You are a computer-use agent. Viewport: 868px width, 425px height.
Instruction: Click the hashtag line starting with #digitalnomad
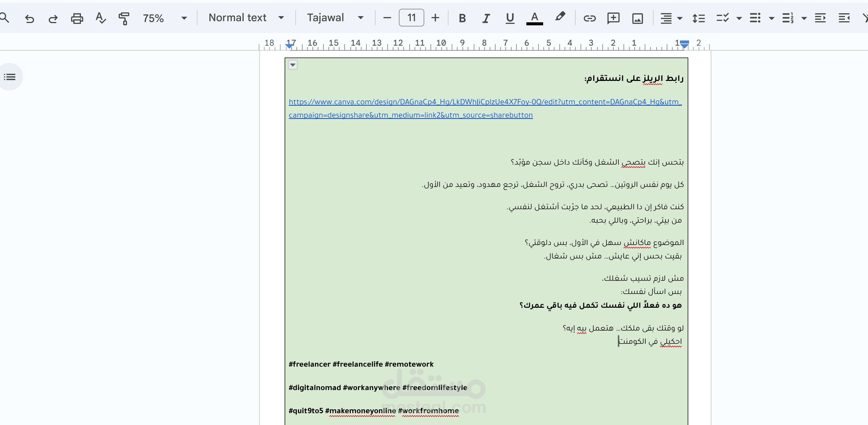pos(378,388)
